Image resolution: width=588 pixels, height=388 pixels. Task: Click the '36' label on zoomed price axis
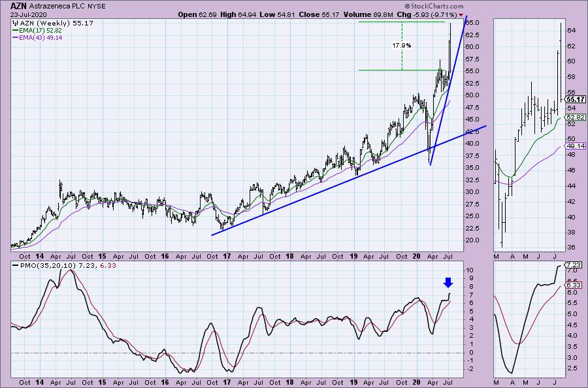click(571, 248)
